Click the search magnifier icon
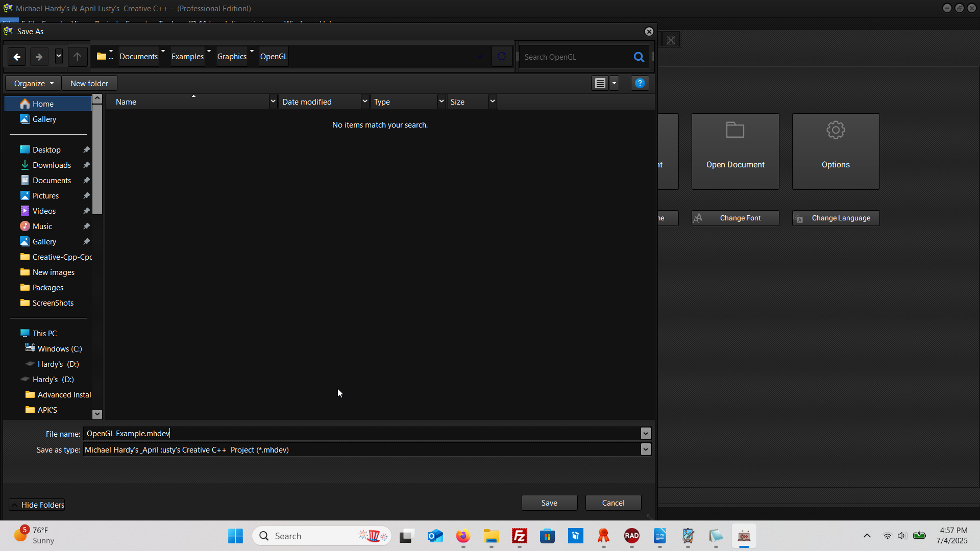The height and width of the screenshot is (551, 980). click(x=639, y=57)
